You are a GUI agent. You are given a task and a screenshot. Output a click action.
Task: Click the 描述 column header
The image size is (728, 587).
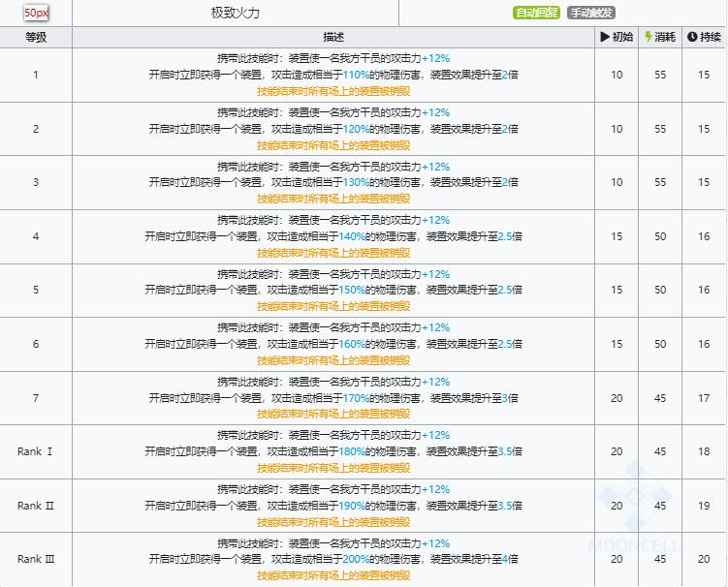(333, 37)
